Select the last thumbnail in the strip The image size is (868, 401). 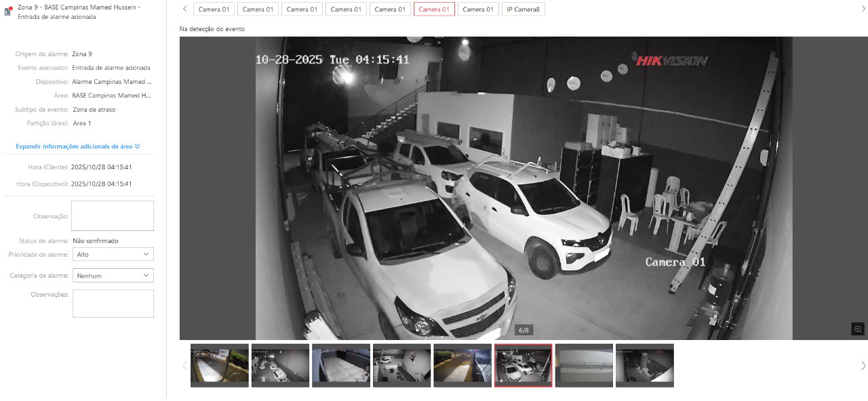click(644, 365)
